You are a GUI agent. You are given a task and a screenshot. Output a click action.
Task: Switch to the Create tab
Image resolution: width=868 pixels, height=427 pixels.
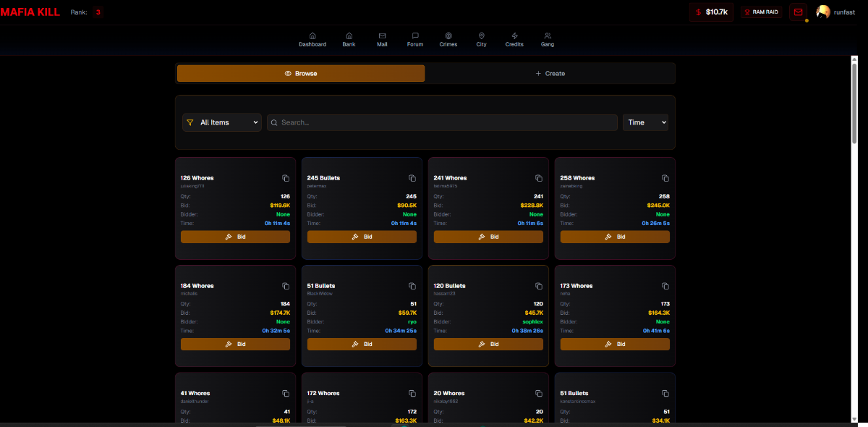[550, 73]
